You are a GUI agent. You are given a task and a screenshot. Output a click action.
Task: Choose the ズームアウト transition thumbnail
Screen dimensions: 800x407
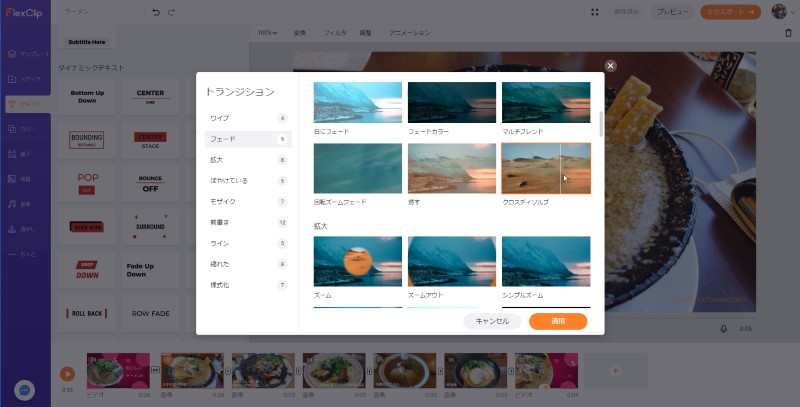click(x=452, y=261)
